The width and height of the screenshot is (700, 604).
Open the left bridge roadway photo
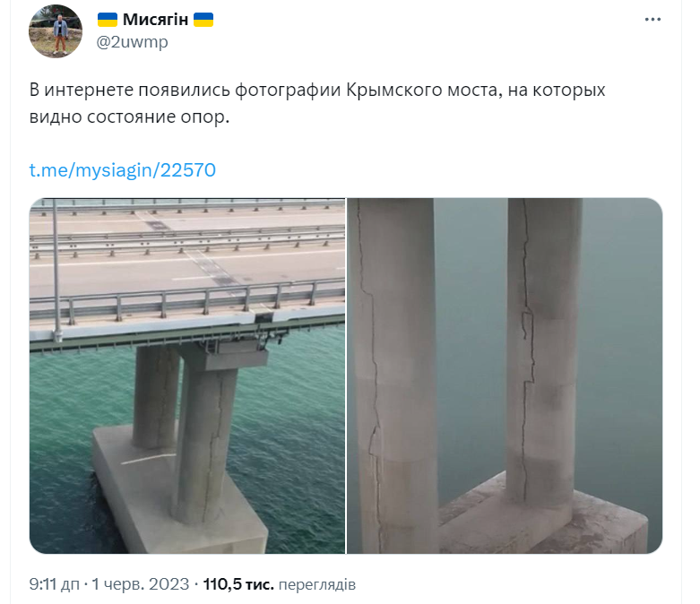pyautogui.click(x=187, y=375)
